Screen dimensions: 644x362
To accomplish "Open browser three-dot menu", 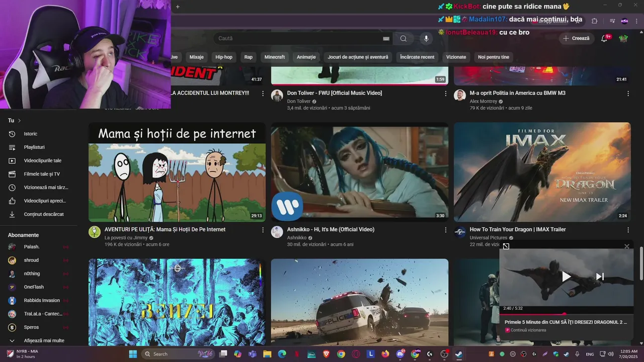I will (x=636, y=21).
